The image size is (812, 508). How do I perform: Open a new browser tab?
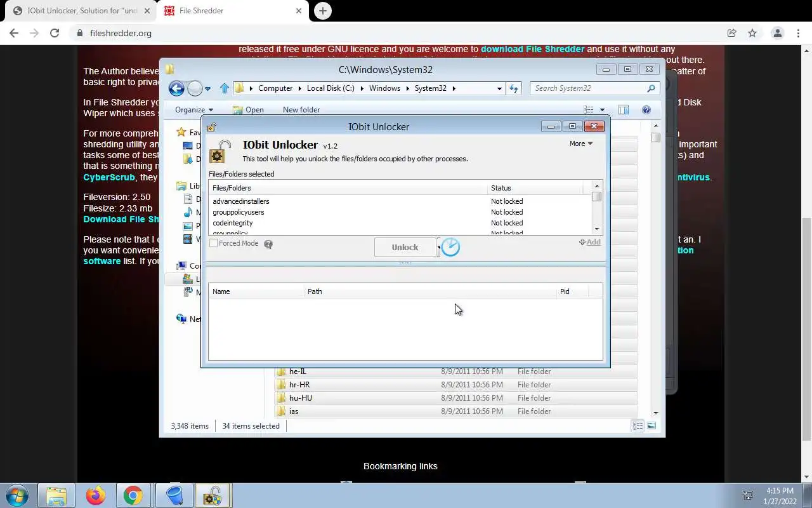coord(323,11)
